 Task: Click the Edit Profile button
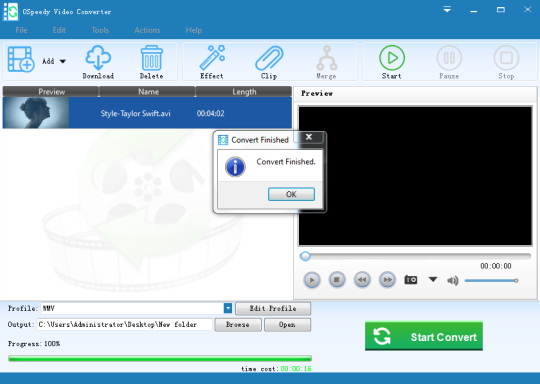click(x=273, y=308)
